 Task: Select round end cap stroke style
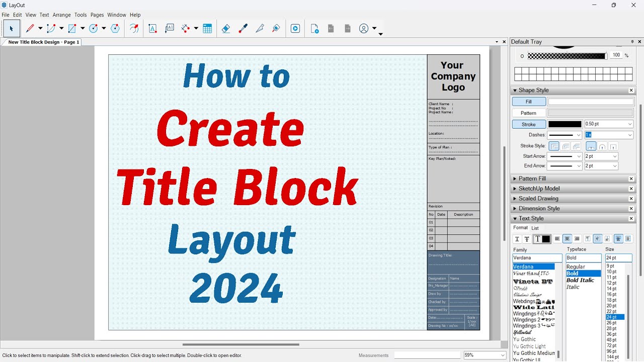point(602,146)
